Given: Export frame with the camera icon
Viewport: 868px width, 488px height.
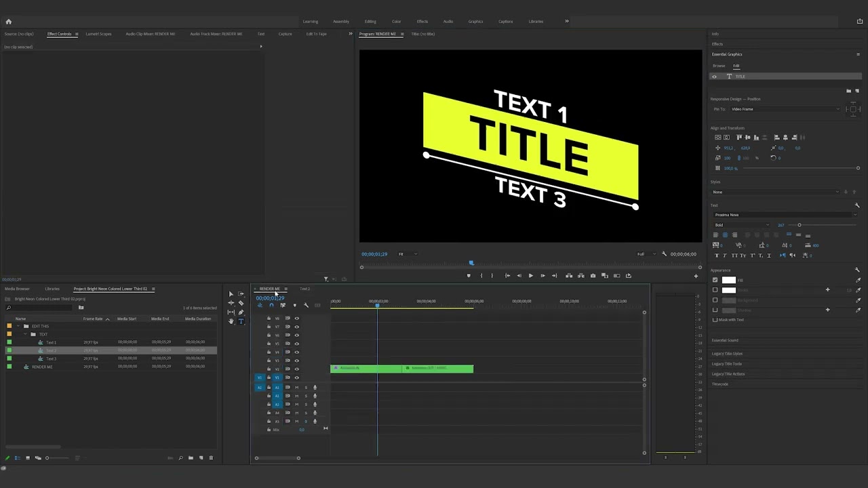Looking at the screenshot, I should point(593,276).
